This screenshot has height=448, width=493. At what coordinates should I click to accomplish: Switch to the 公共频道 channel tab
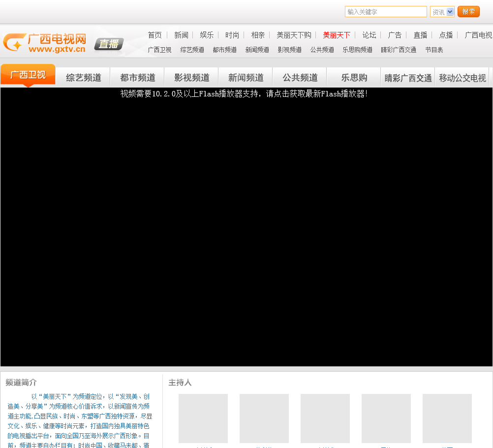coord(300,77)
